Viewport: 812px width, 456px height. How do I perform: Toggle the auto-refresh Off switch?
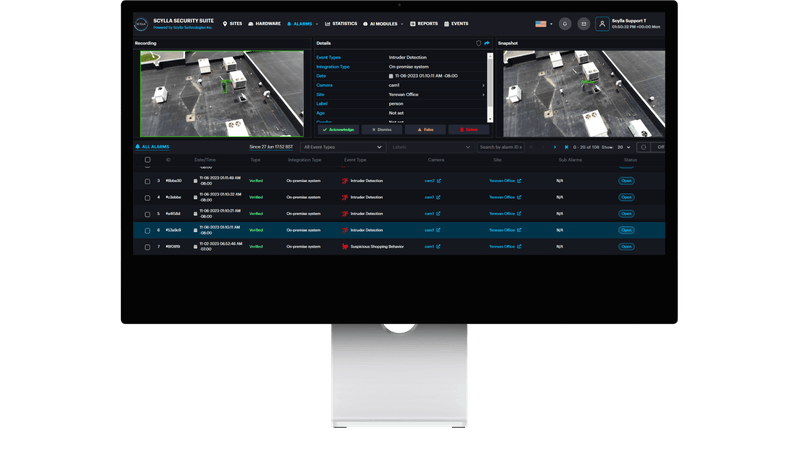point(658,147)
